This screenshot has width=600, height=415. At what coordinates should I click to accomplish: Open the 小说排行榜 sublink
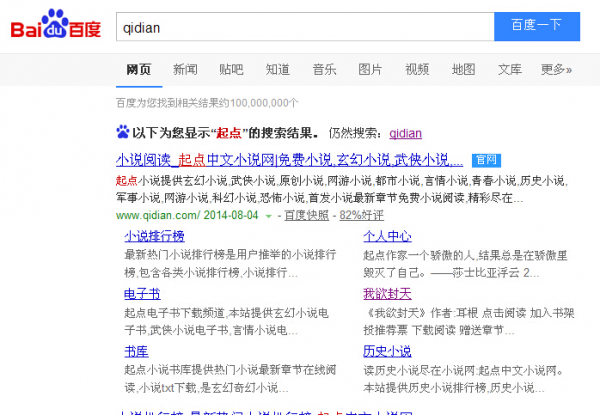[154, 237]
